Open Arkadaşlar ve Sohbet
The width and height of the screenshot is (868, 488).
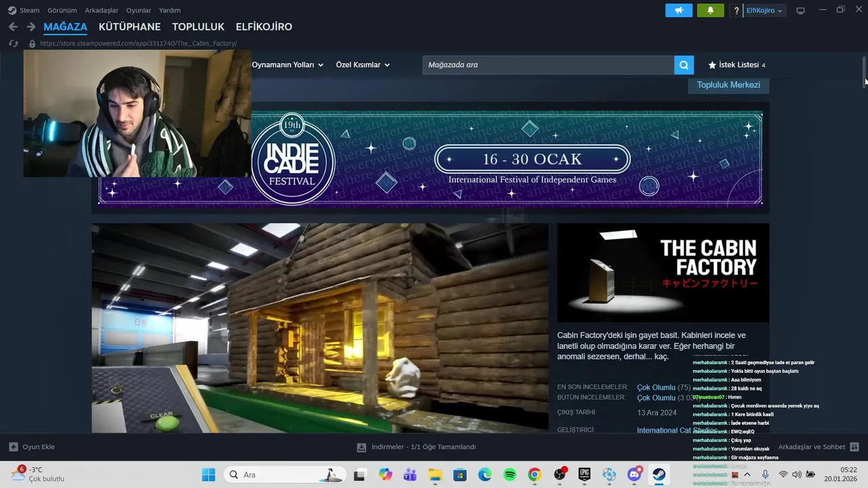point(818,447)
